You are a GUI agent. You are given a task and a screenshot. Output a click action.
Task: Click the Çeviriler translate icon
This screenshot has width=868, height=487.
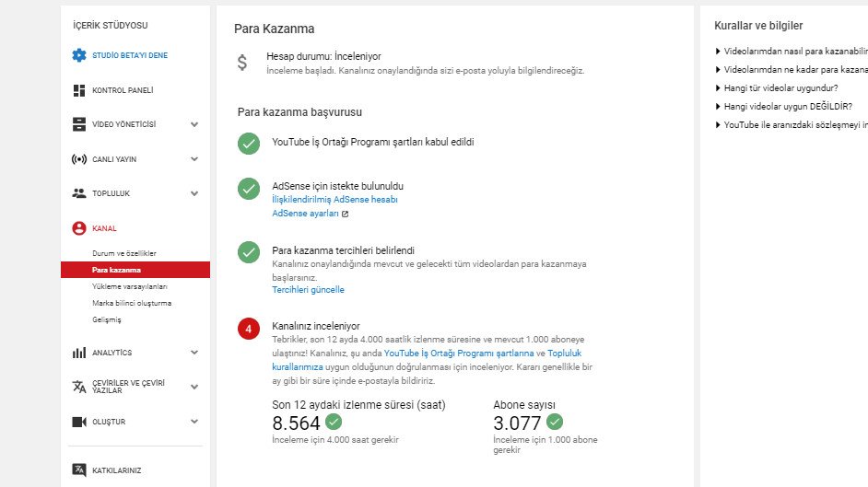(x=79, y=387)
